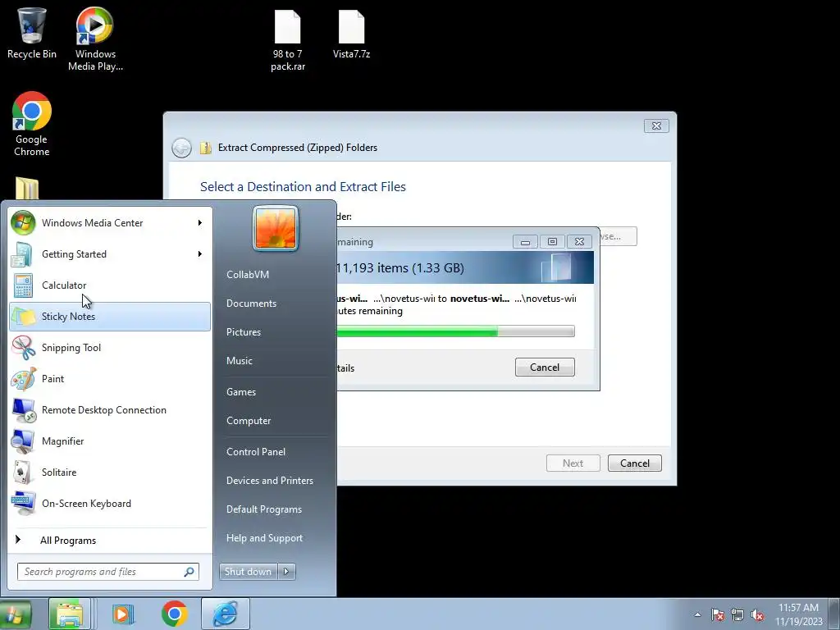
Task: Select the Vista7.7z file on desktop
Action: (351, 34)
